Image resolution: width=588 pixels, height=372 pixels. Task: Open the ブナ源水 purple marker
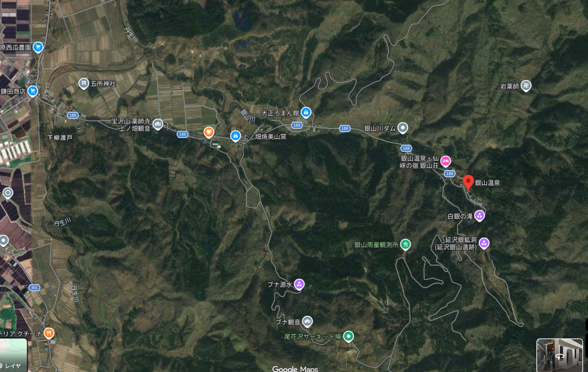(299, 284)
